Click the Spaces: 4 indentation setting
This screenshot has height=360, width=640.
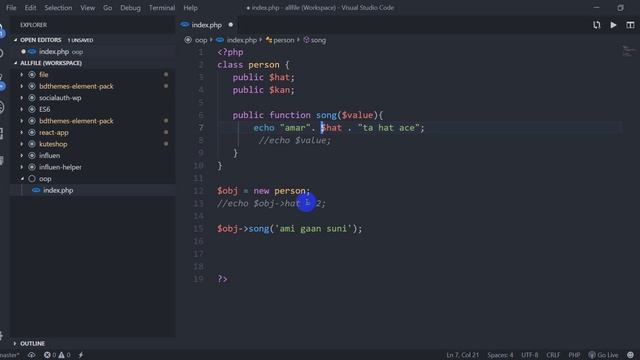point(500,355)
